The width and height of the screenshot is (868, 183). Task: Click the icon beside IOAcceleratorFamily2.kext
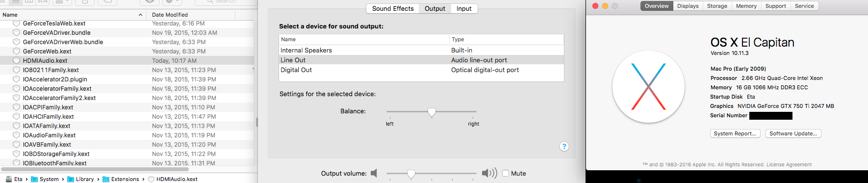(16, 98)
